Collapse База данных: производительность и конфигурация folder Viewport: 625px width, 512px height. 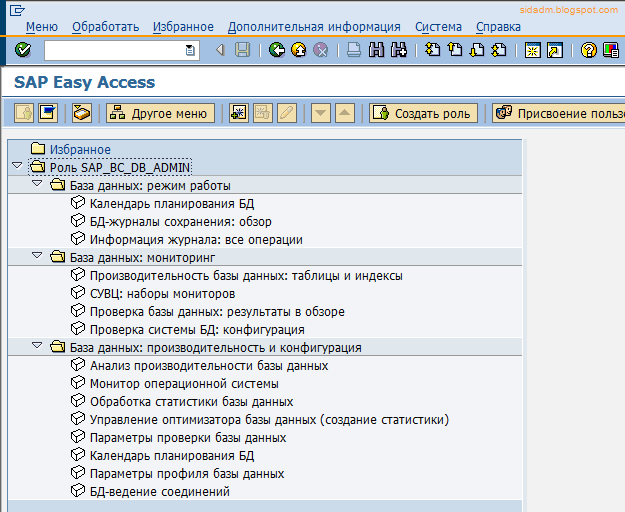tap(37, 345)
